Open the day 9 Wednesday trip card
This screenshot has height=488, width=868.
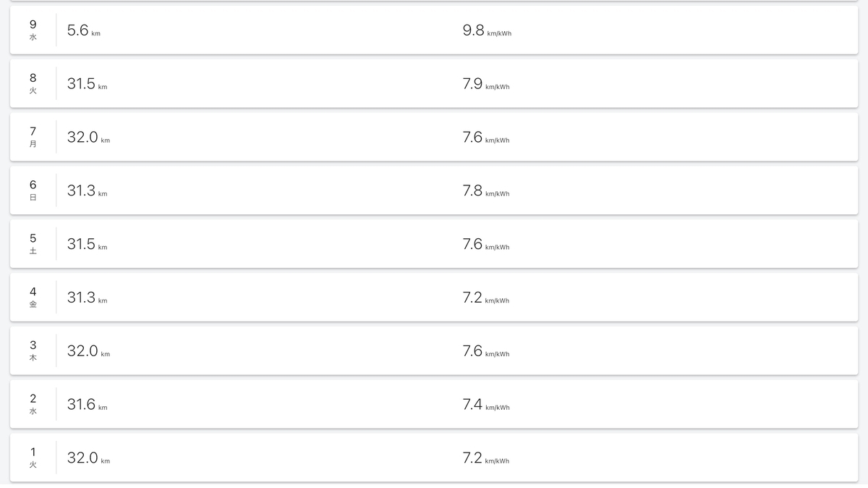(x=434, y=30)
